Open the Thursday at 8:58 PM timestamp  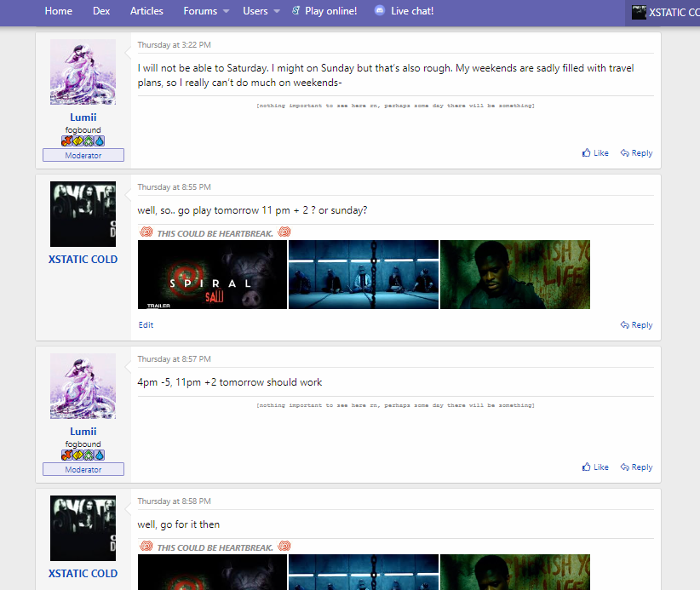(x=174, y=501)
